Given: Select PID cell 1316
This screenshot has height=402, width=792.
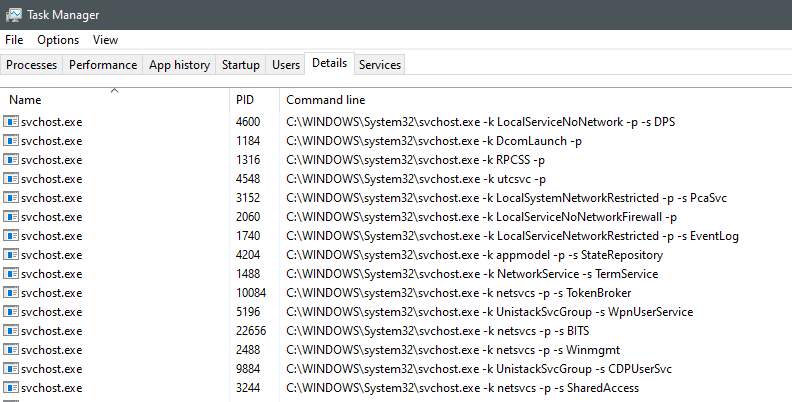Looking at the screenshot, I should click(248, 160).
